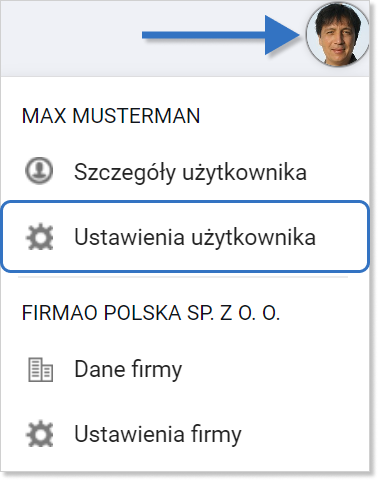Click the word Szczegóły in the user menu
Viewport: 378px width, 480px height.
point(125,173)
